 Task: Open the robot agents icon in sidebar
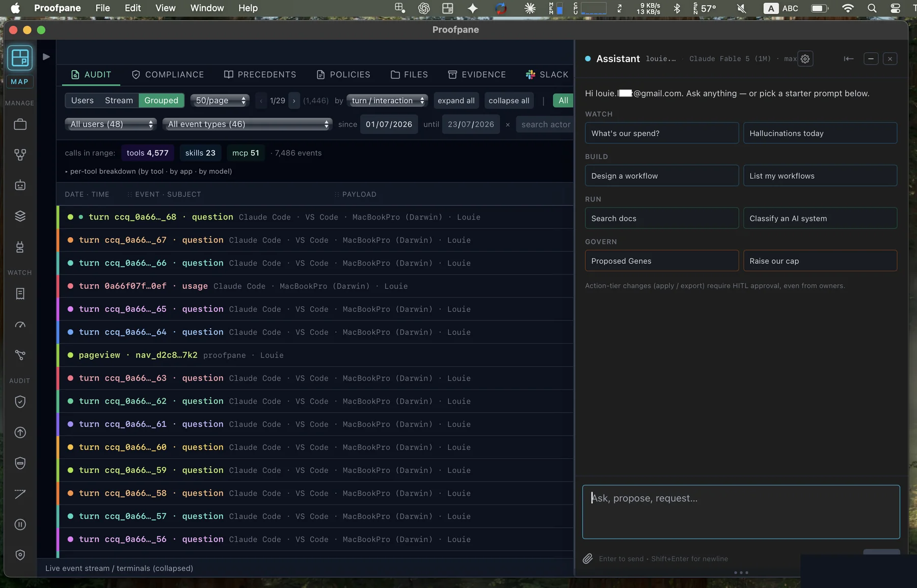point(20,185)
